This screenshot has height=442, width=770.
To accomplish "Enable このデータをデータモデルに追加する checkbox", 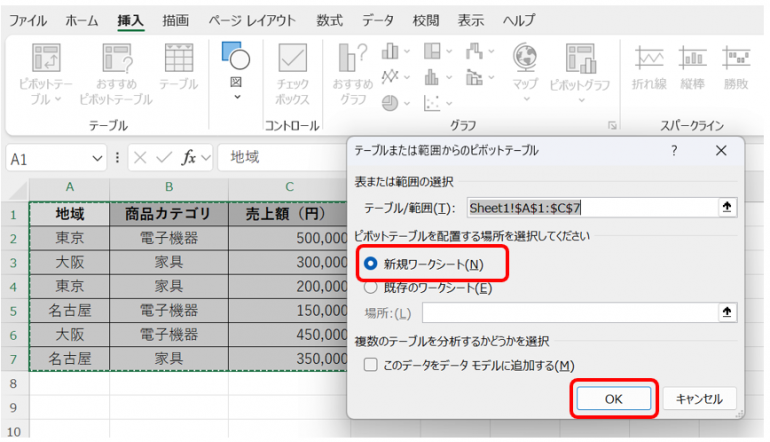I will click(x=371, y=366).
